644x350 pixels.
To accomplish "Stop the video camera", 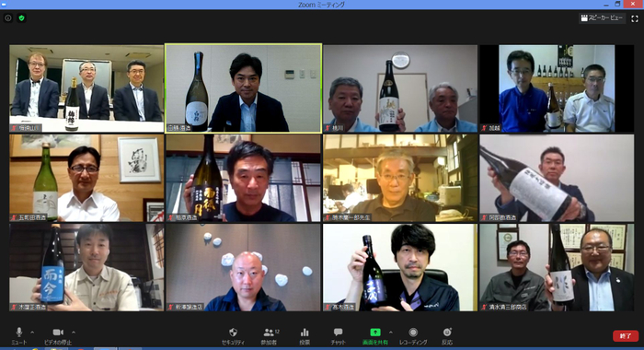I will coord(58,335).
